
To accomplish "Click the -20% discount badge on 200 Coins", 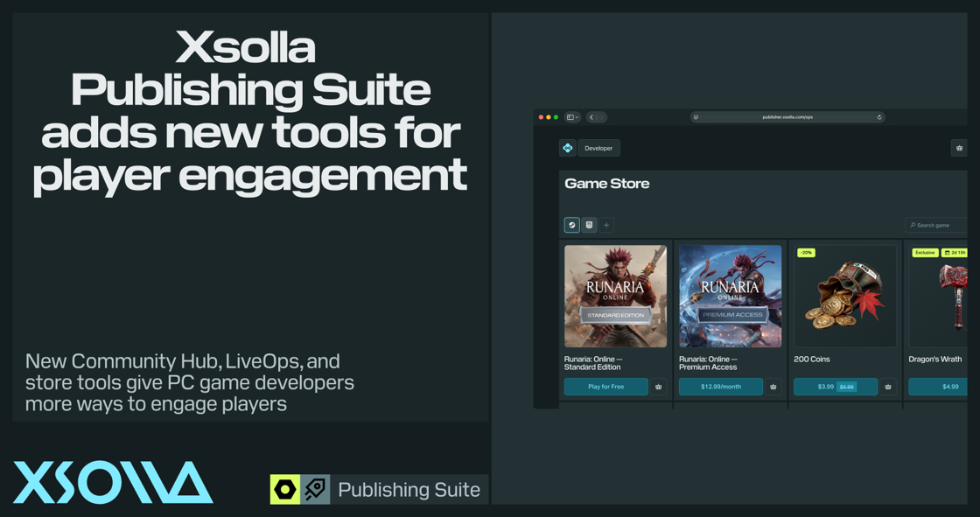I will coord(806,253).
